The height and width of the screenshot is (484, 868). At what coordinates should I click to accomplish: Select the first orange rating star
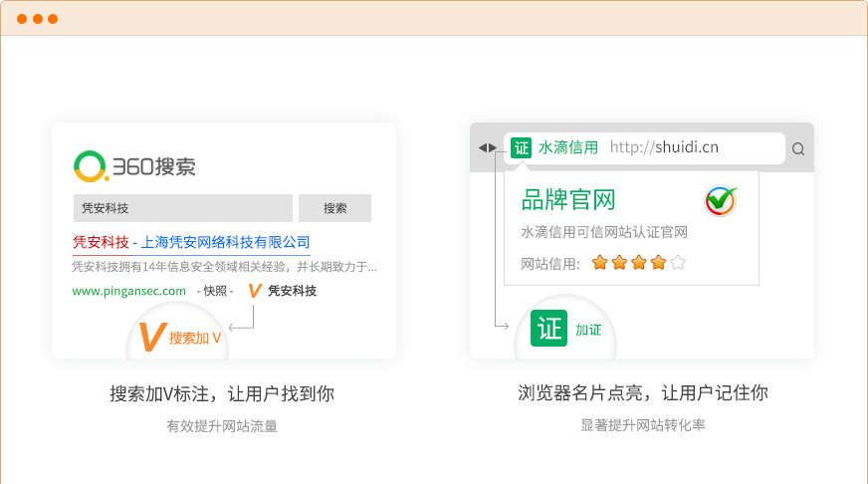click(599, 263)
